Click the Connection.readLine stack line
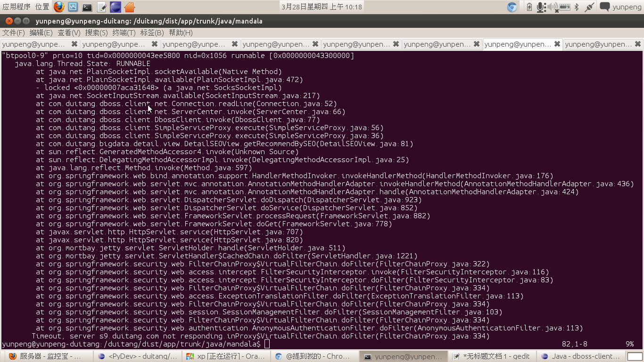Screen dimensions: 644x362 click(186, 104)
